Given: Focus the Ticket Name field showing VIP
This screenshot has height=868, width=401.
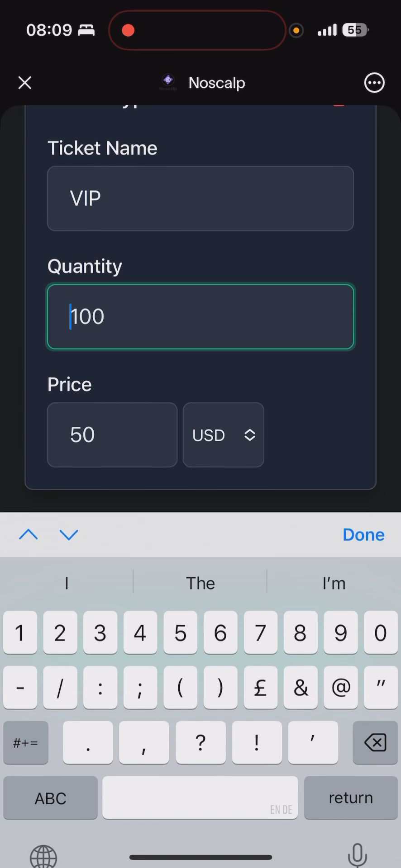Looking at the screenshot, I should pos(200,198).
